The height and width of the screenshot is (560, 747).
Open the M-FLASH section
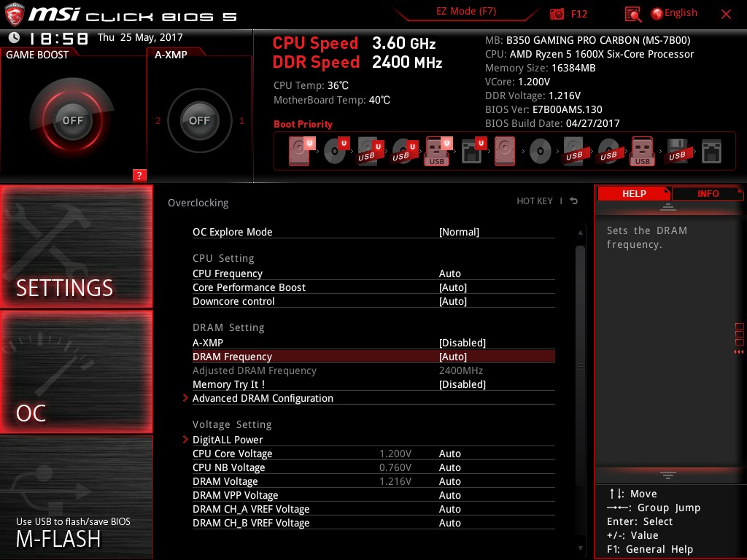pyautogui.click(x=76, y=497)
